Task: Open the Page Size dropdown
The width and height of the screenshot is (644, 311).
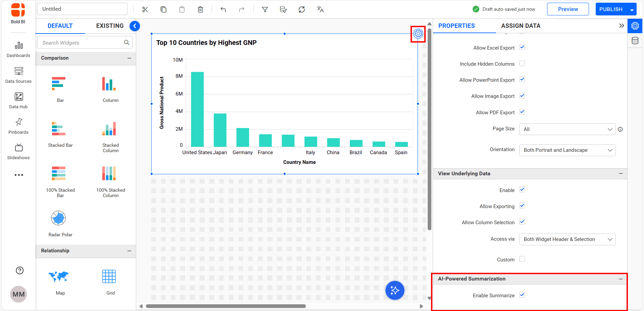Action: (567, 129)
